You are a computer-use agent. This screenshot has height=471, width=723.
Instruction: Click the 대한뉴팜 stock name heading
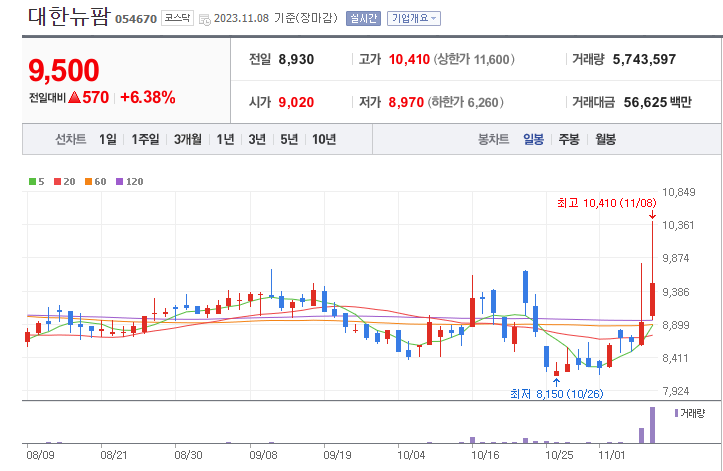[x=69, y=17]
